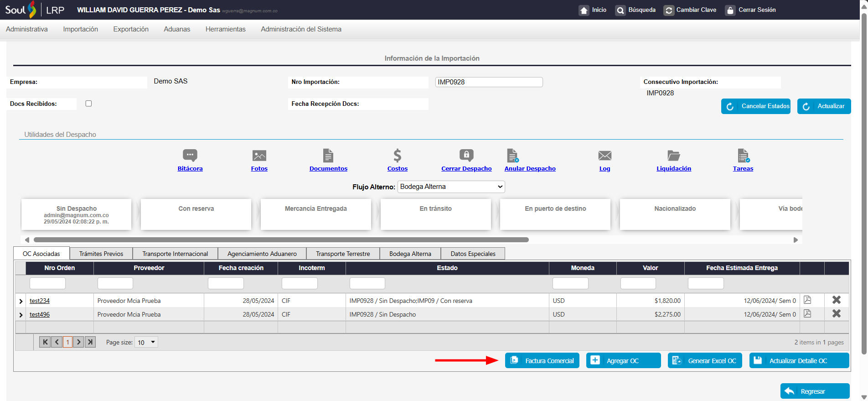Open the Log envelope icon
This screenshot has width=868, height=401.
[x=604, y=156]
